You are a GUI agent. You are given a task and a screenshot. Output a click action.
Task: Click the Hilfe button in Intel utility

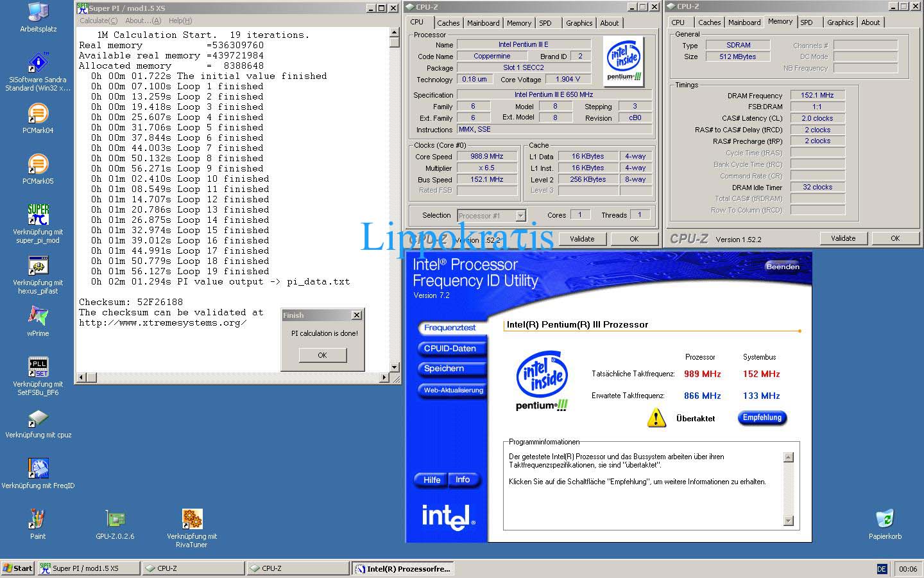tap(432, 480)
